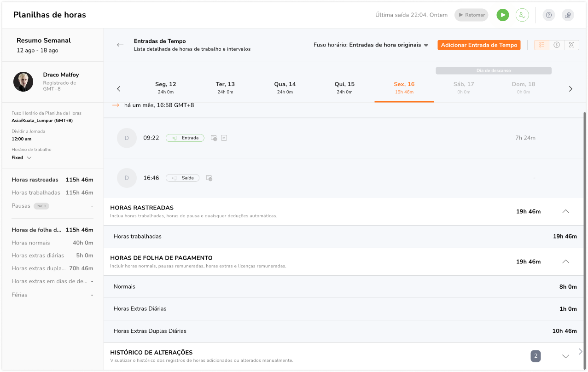Viewport: 588px width, 372px height.
Task: Collapse the Horas de Folha de Pagamento section
Action: pyautogui.click(x=566, y=262)
